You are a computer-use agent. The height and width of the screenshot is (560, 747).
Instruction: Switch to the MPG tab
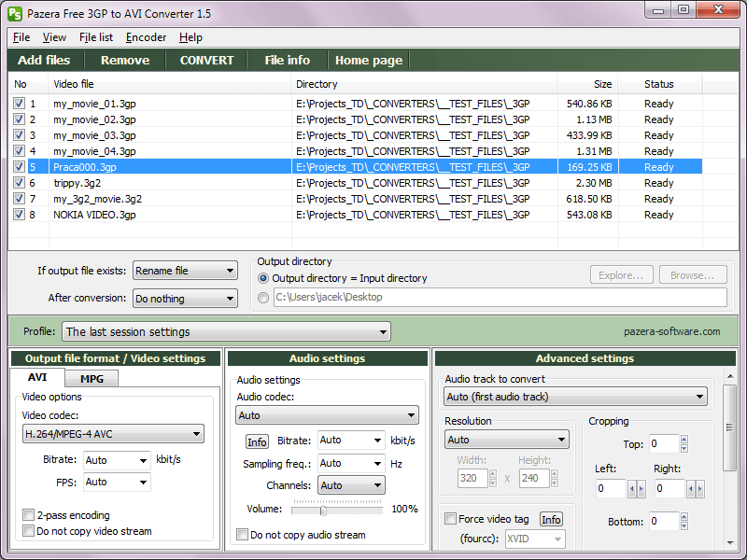[x=91, y=377]
